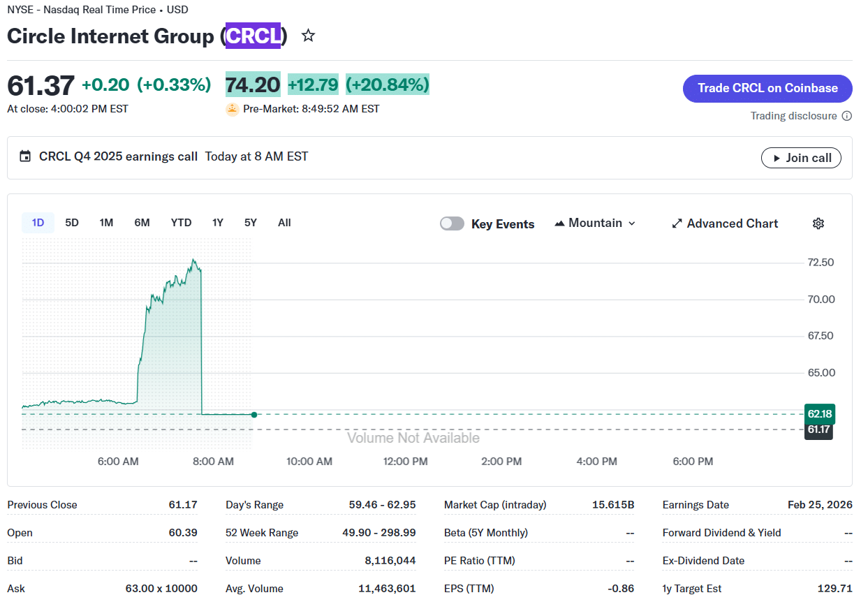Join the Q4 2025 earnings call
The image size is (868, 602).
[x=801, y=158]
